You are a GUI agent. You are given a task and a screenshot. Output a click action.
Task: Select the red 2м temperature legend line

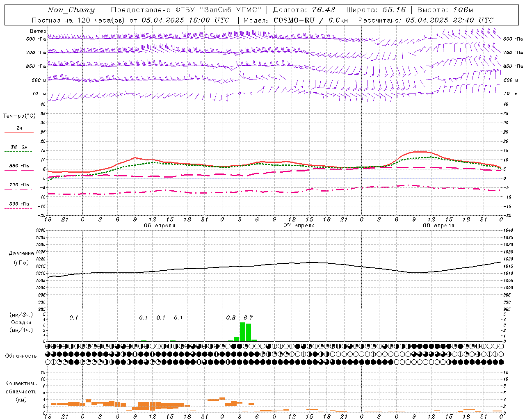19,132
